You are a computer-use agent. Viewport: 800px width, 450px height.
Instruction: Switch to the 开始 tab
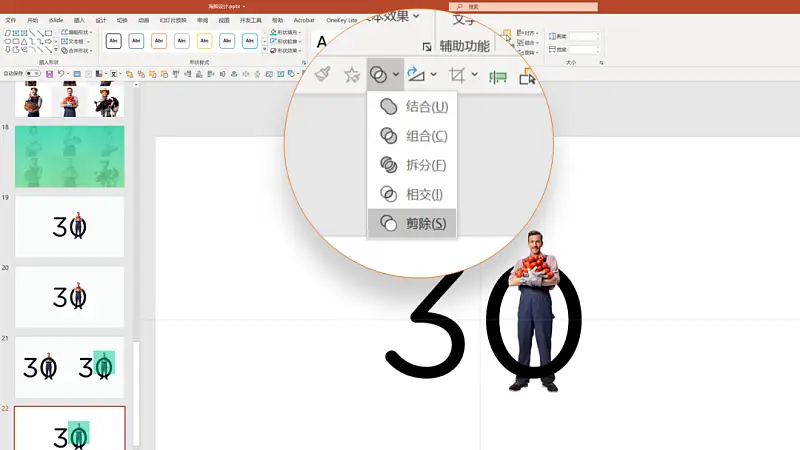[x=33, y=20]
